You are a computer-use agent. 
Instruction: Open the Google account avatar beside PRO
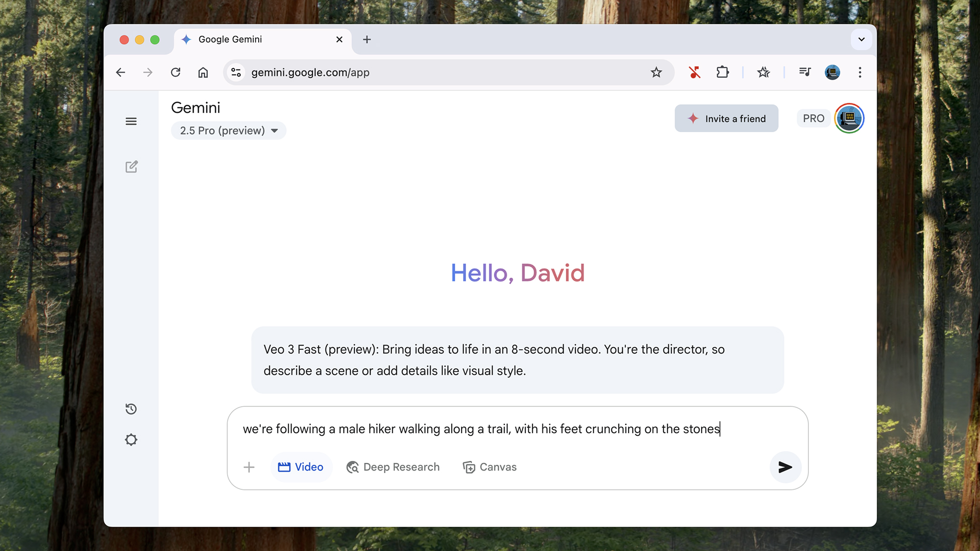(849, 119)
